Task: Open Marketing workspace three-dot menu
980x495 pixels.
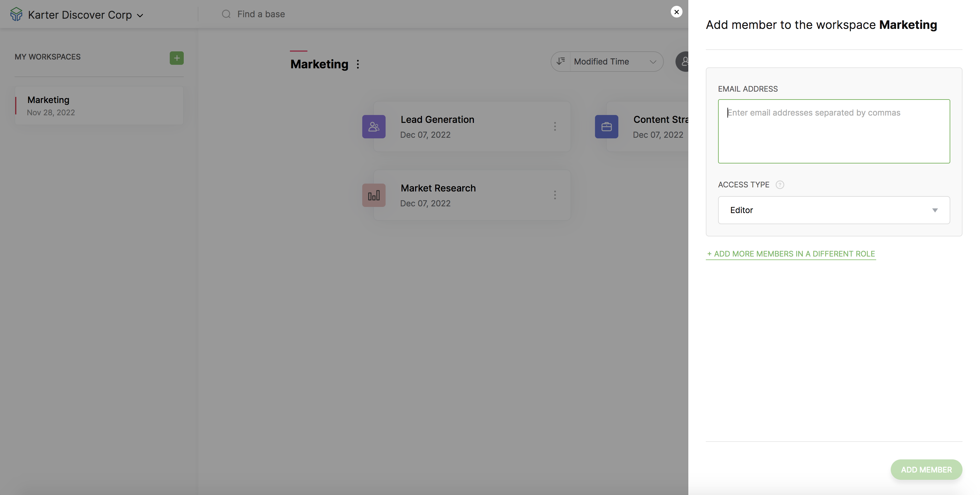Action: tap(358, 64)
